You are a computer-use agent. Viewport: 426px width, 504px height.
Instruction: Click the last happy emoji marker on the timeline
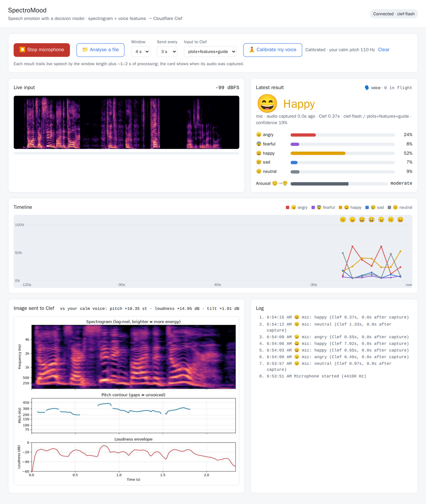400,220
